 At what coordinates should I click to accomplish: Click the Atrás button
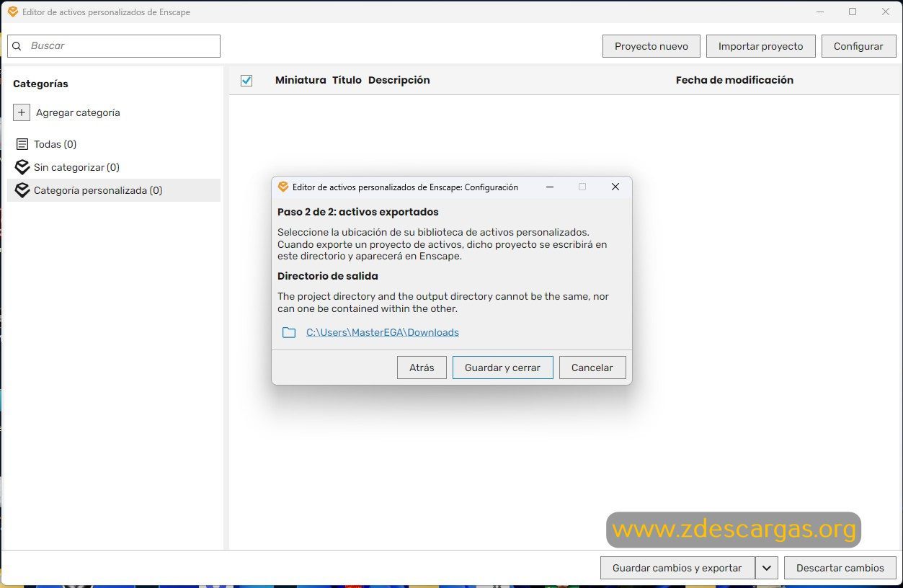point(422,367)
